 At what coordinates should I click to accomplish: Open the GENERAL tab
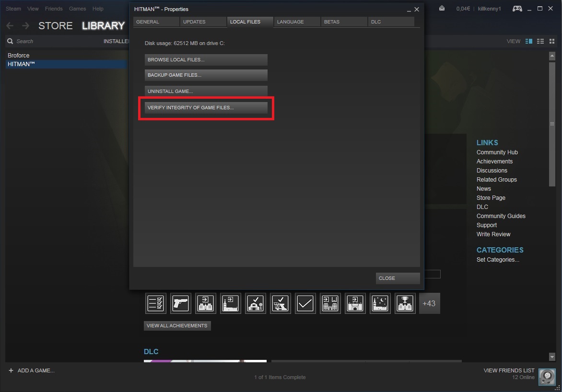[x=156, y=22]
